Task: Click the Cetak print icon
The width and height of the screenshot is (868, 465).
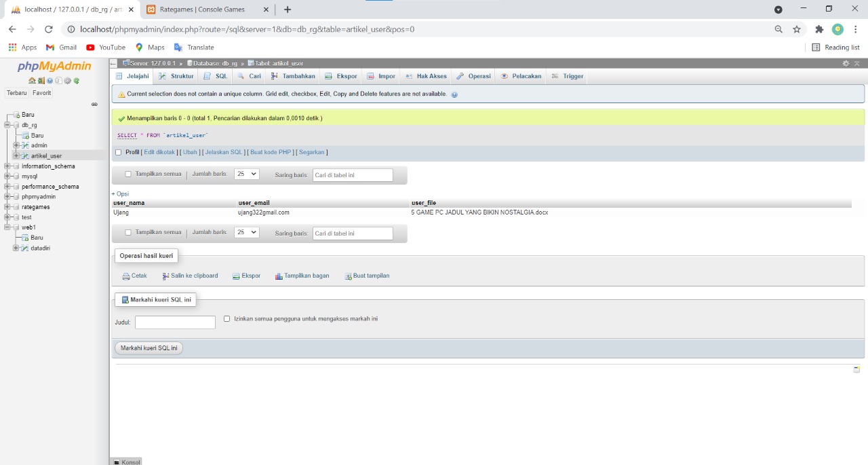Action: pyautogui.click(x=126, y=276)
